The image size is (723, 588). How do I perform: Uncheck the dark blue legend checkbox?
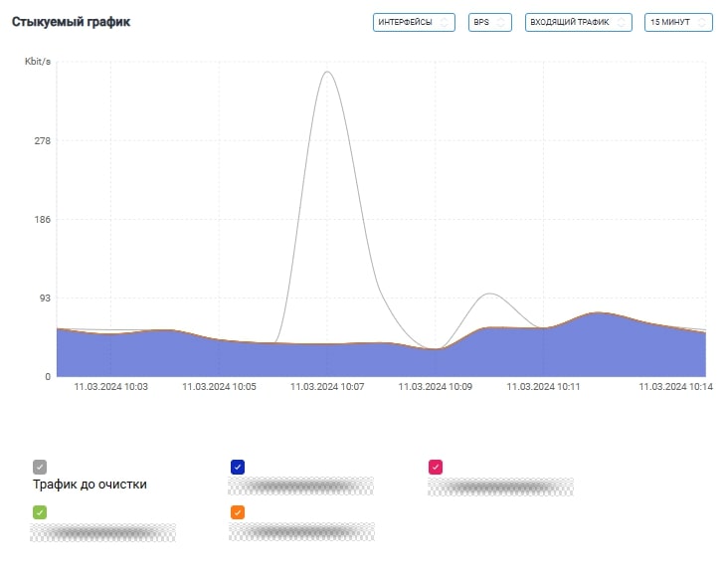coord(238,467)
